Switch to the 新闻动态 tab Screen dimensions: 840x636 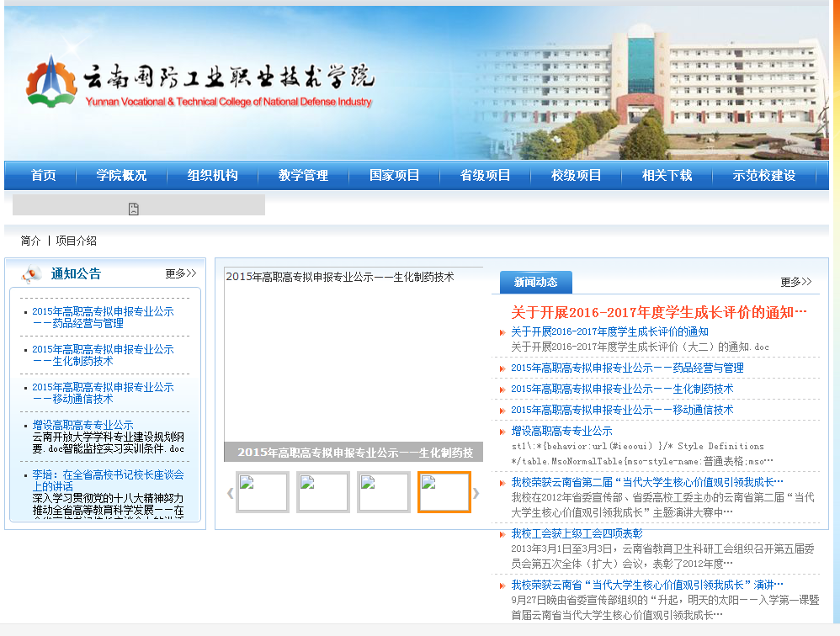(535, 282)
